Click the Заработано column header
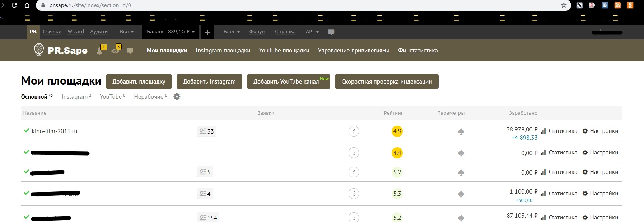The image size is (644, 222). (x=523, y=113)
